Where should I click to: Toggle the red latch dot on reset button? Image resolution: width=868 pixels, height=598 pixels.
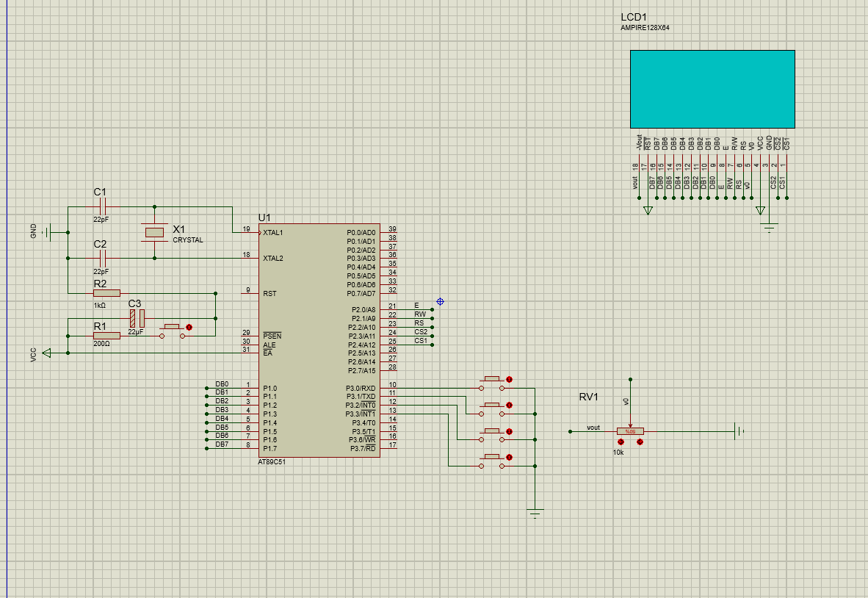(x=189, y=327)
